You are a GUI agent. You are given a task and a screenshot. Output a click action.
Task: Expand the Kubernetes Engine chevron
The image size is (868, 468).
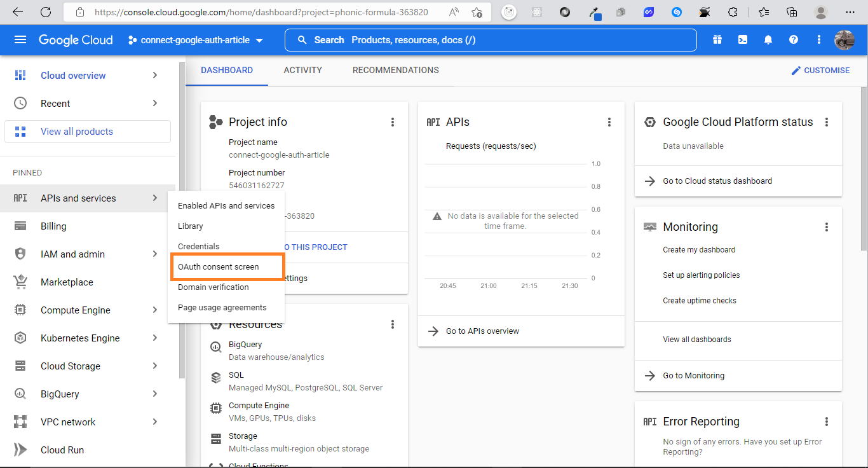coord(154,338)
